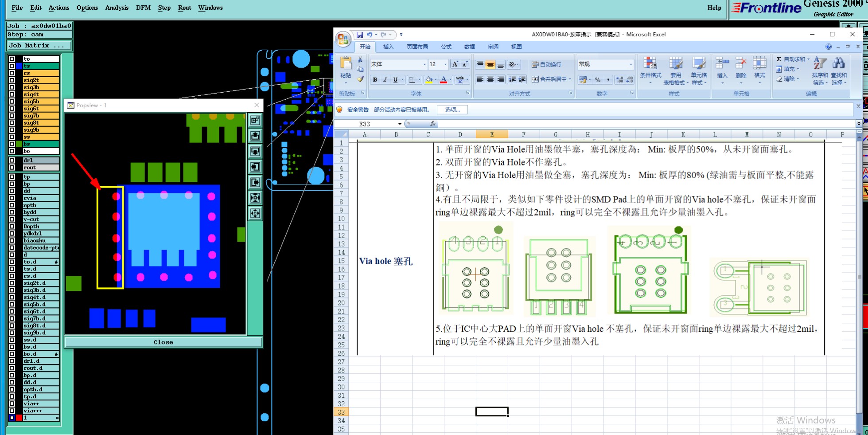Toggle the checkbox for layer biaozhu

(12, 241)
